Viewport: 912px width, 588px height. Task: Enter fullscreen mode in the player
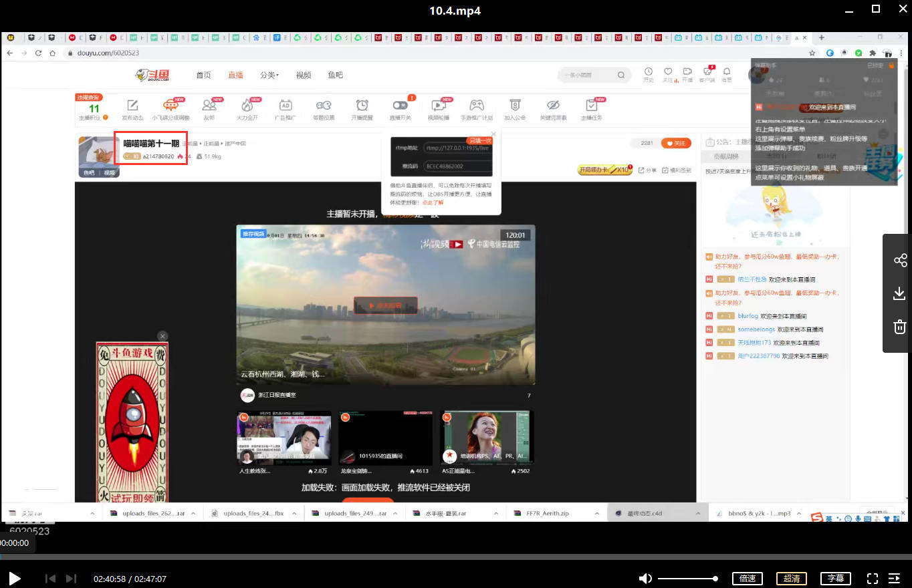pyautogui.click(x=872, y=579)
